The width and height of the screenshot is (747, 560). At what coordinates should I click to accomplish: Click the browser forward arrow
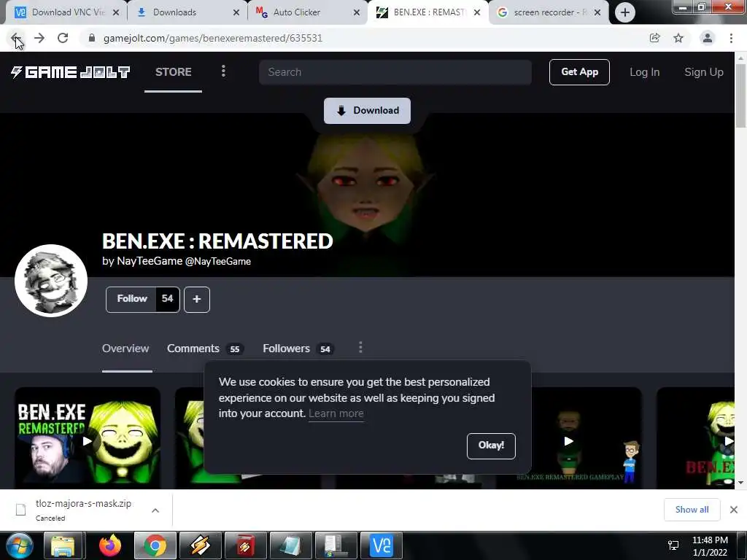tap(39, 38)
